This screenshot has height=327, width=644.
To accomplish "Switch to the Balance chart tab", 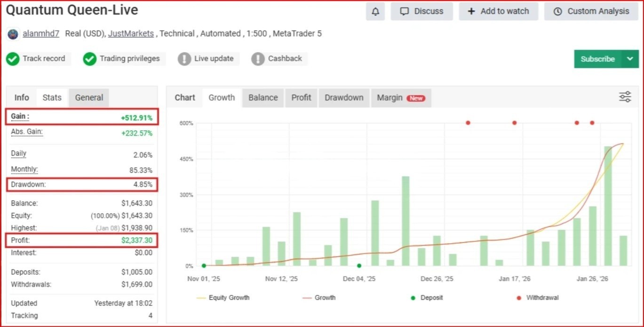I will [x=263, y=97].
